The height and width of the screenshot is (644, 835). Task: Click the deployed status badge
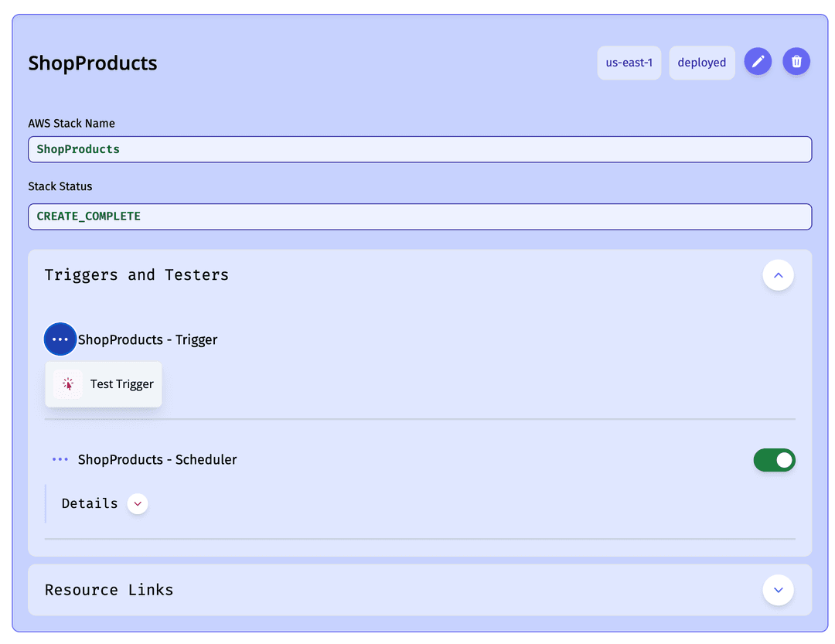tap(702, 63)
